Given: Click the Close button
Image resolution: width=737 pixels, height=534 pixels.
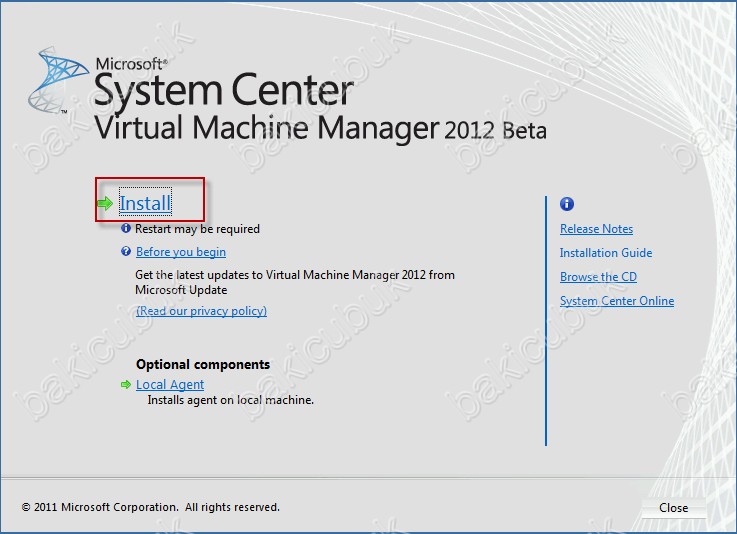Looking at the screenshot, I should click(x=674, y=508).
